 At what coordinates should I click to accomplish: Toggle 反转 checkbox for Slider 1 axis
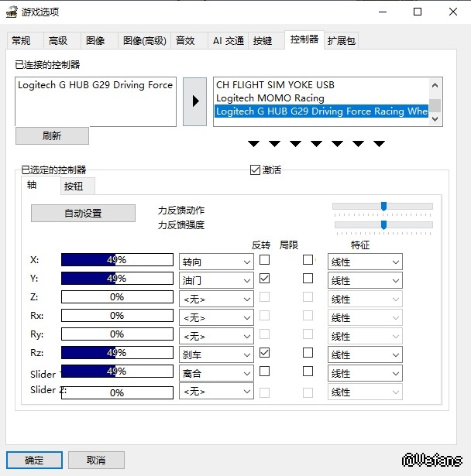pos(264,372)
